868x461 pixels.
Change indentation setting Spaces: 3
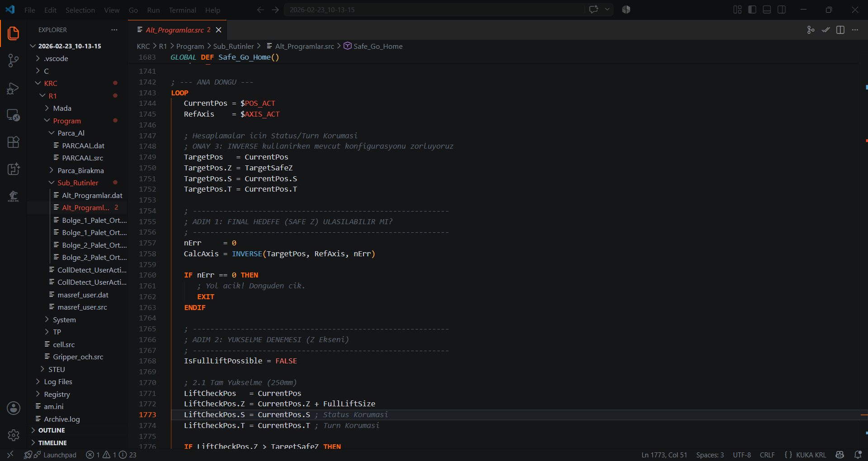point(710,455)
